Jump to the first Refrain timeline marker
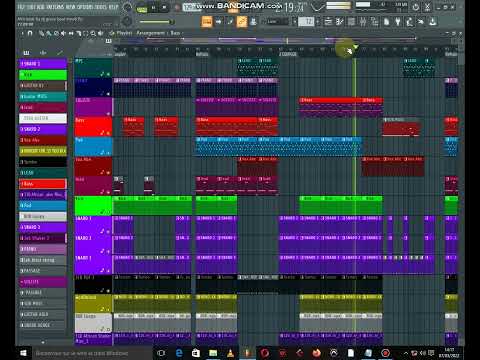The image size is (480, 360). tap(202, 54)
